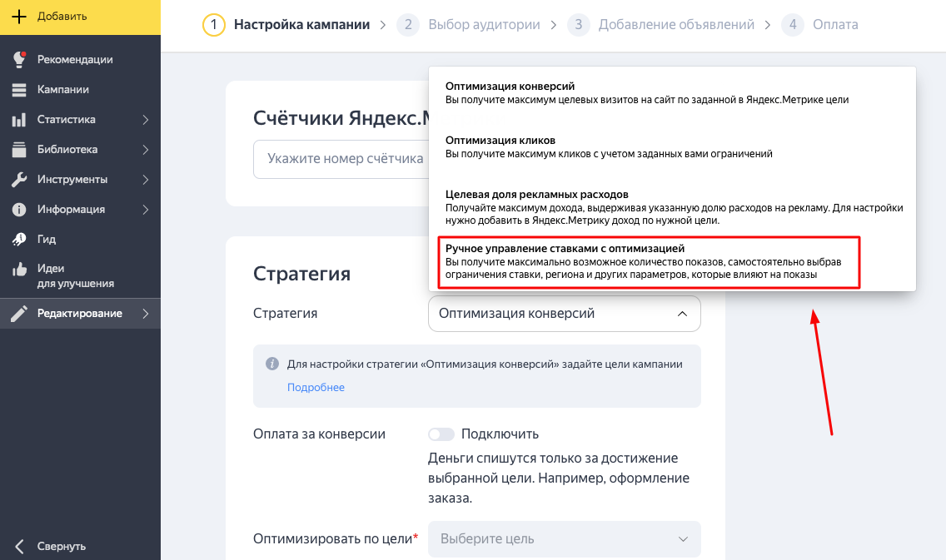Click the Стратегия field showing Оптимизация конверсий
Viewport: 946px width, 560px height.
(564, 314)
